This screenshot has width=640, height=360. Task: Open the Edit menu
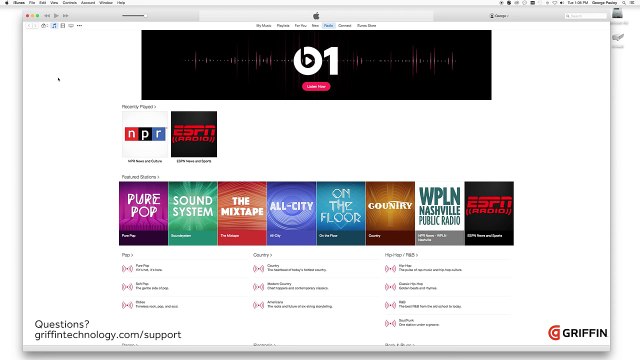[x=42, y=2]
